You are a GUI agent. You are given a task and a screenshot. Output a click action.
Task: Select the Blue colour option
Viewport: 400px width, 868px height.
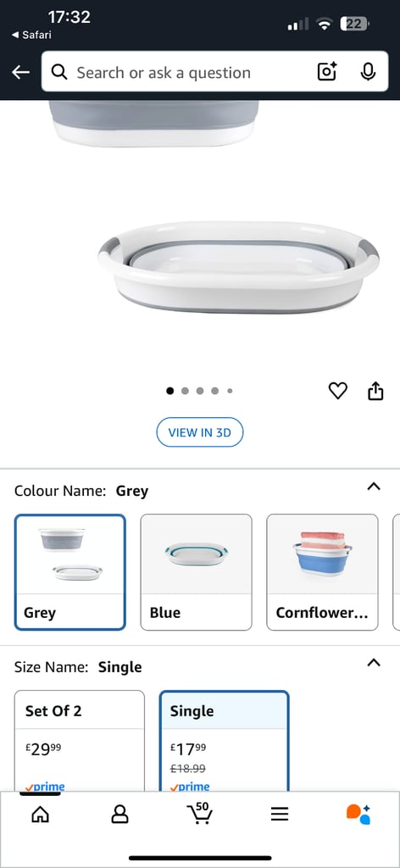point(197,572)
